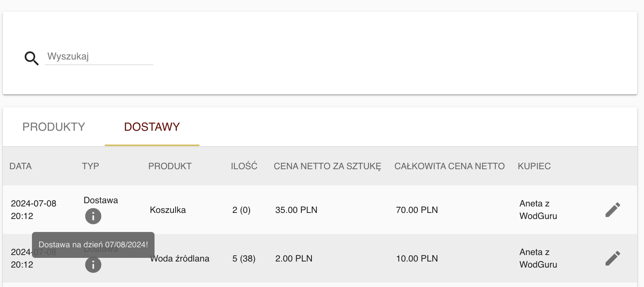The width and height of the screenshot is (644, 287).
Task: Click the KUPIEC column header
Action: click(534, 166)
